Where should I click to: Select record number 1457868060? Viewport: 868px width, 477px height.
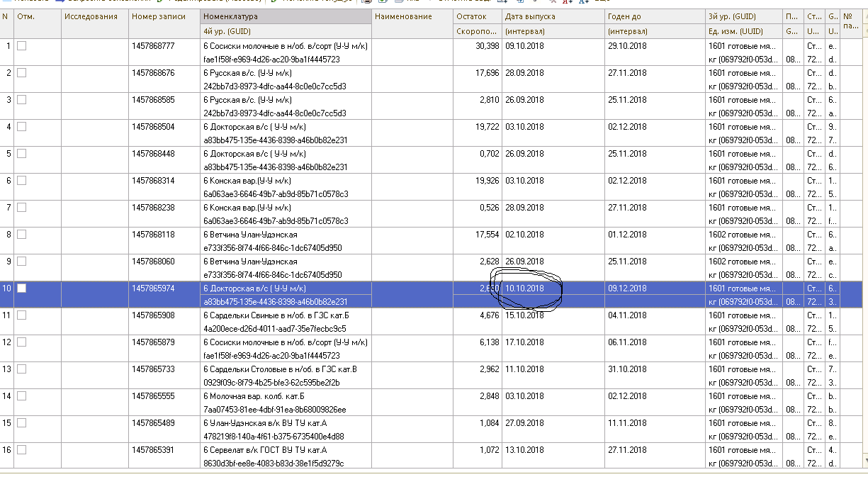point(153,262)
